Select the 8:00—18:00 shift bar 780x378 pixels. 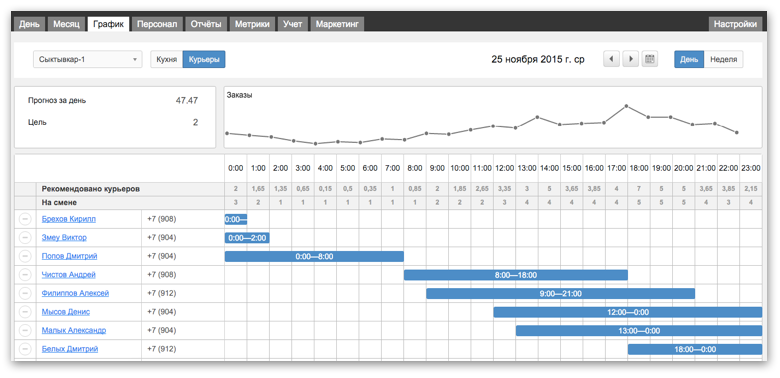point(516,275)
